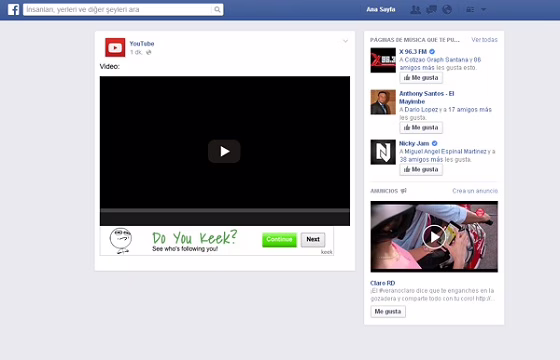Click the meme face in the Keek banner
This screenshot has height=360, width=560.
pyautogui.click(x=121, y=241)
